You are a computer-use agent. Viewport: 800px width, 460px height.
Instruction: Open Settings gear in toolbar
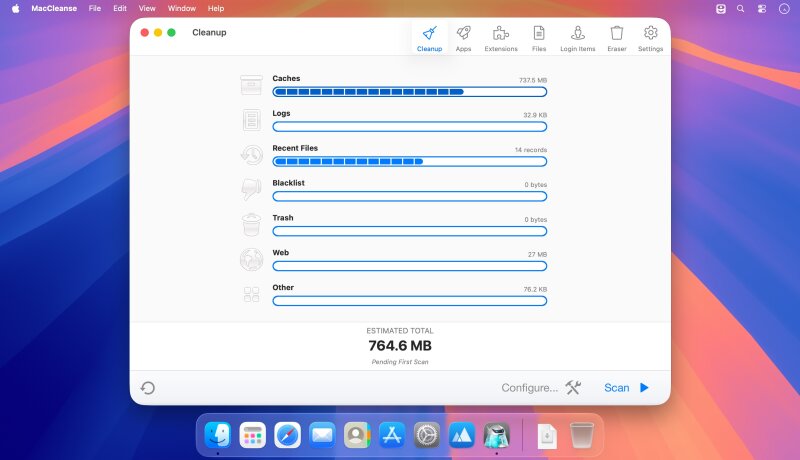(x=650, y=38)
